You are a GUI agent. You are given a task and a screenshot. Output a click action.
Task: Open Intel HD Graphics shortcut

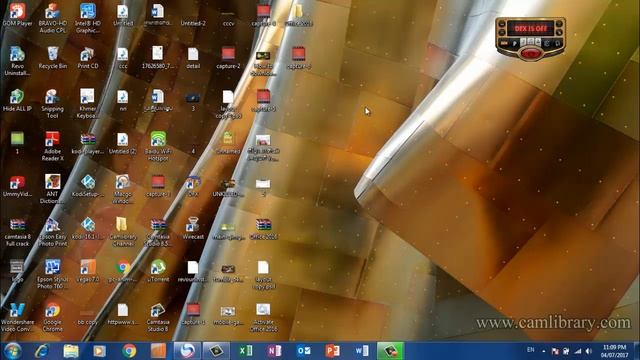88,18
